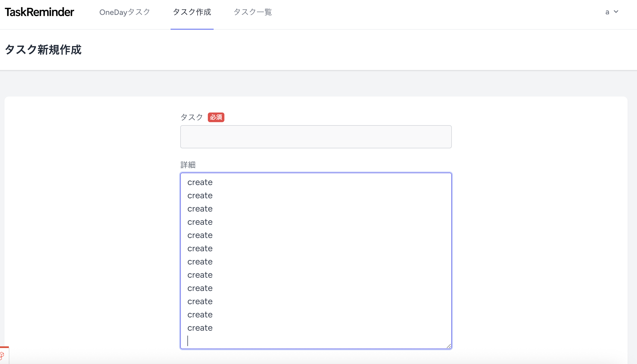Viewport: 637px width, 364px height.
Task: Click the last create line in 詳細
Action: click(200, 328)
